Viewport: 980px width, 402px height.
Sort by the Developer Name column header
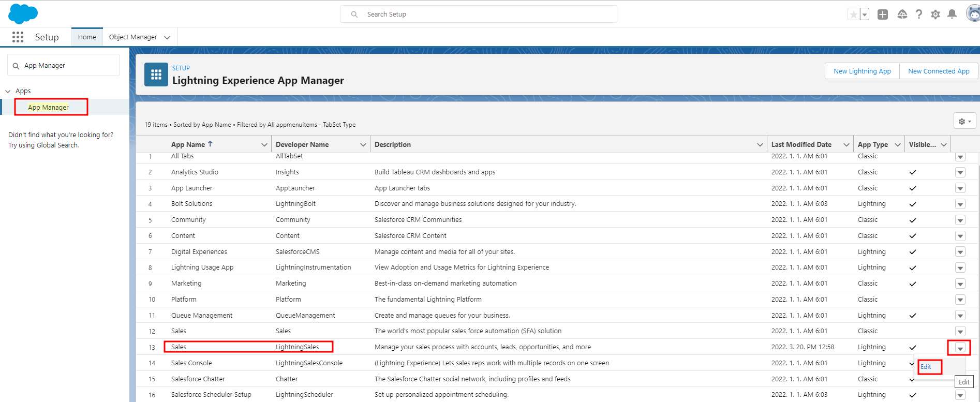[302, 144]
